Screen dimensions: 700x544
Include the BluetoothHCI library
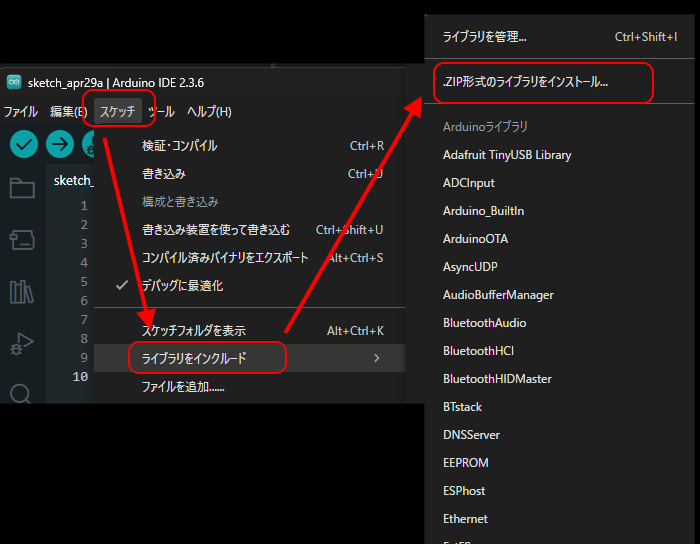pos(560,351)
